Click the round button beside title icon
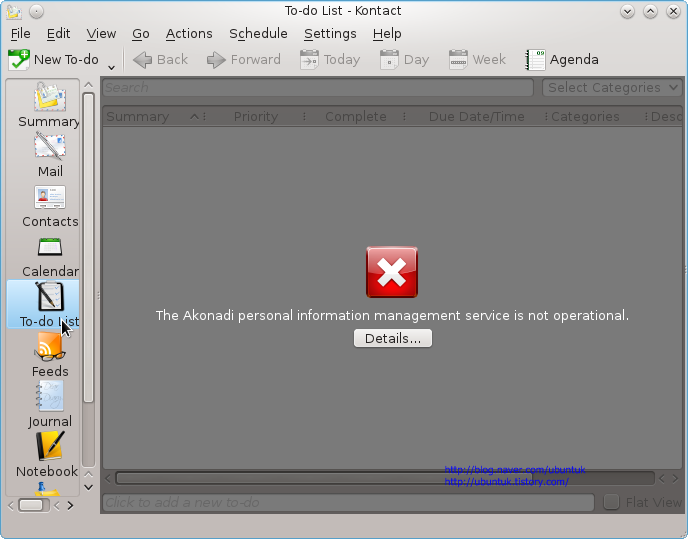 click(36, 11)
